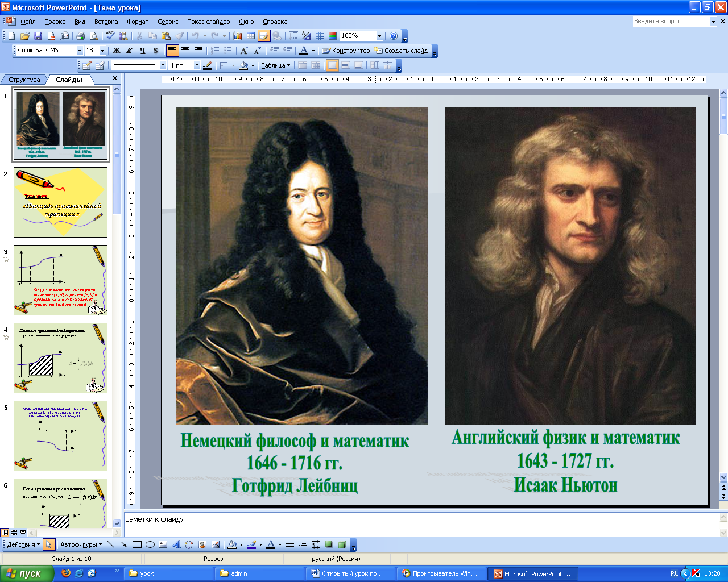Open the Файл menu
Image resolution: width=728 pixels, height=582 pixels.
(28, 22)
